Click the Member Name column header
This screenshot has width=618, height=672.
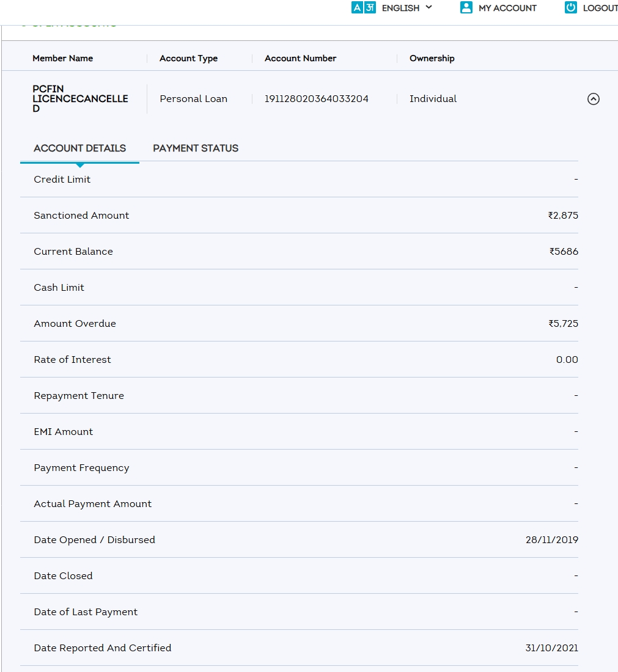[x=63, y=59]
